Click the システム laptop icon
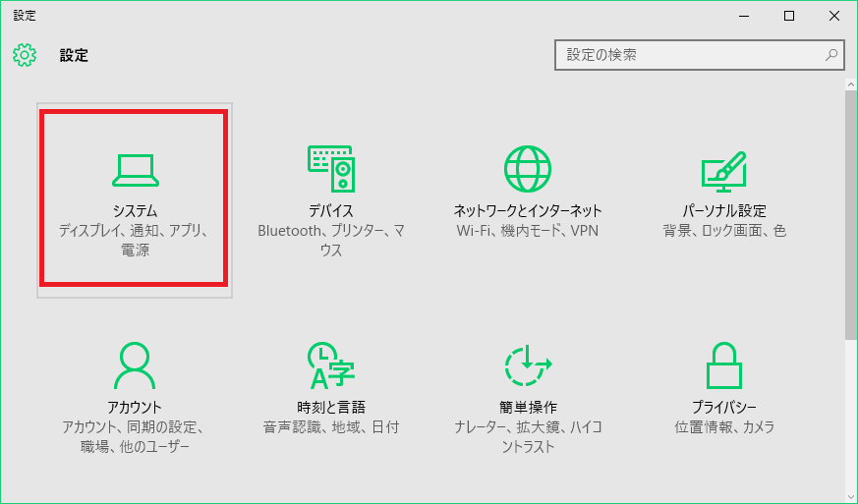 135,170
